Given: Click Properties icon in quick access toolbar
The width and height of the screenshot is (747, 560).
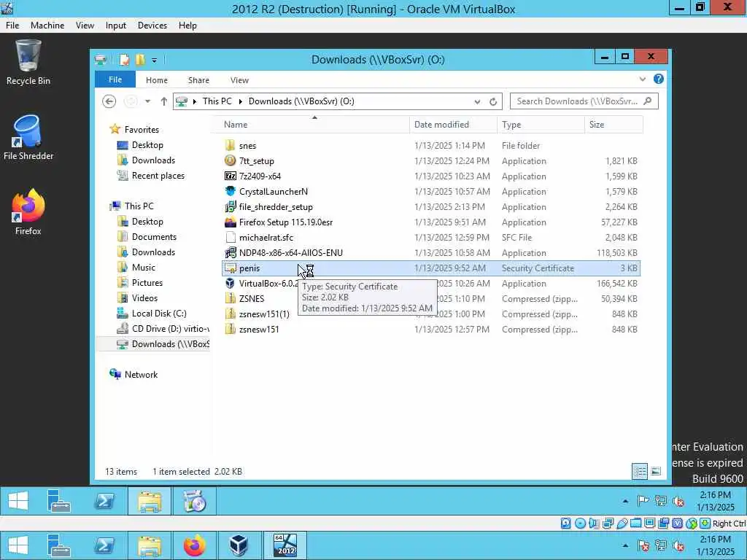Looking at the screenshot, I should pos(124,60).
